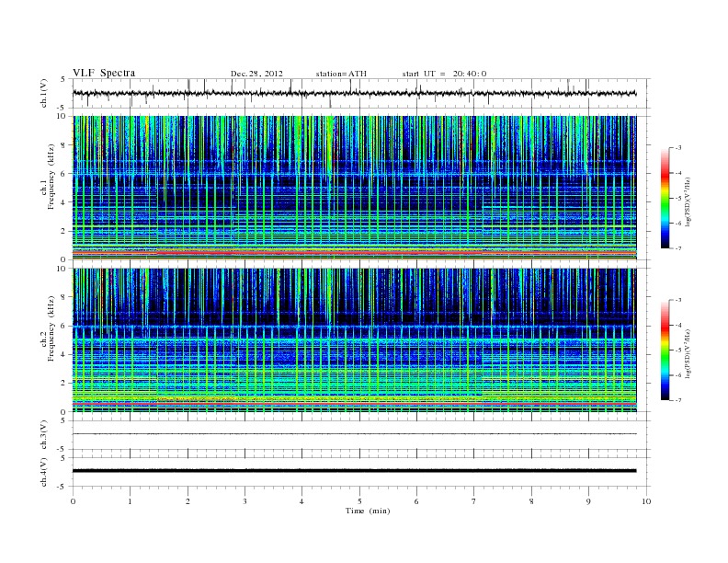Click time axis tick label "4"

301,501
